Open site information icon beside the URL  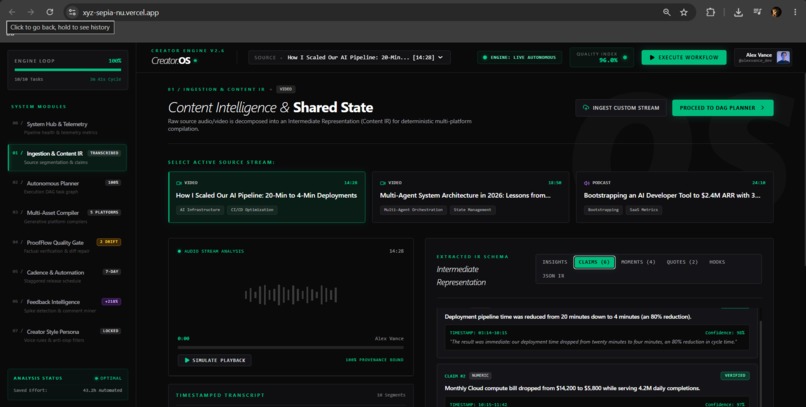(x=72, y=12)
